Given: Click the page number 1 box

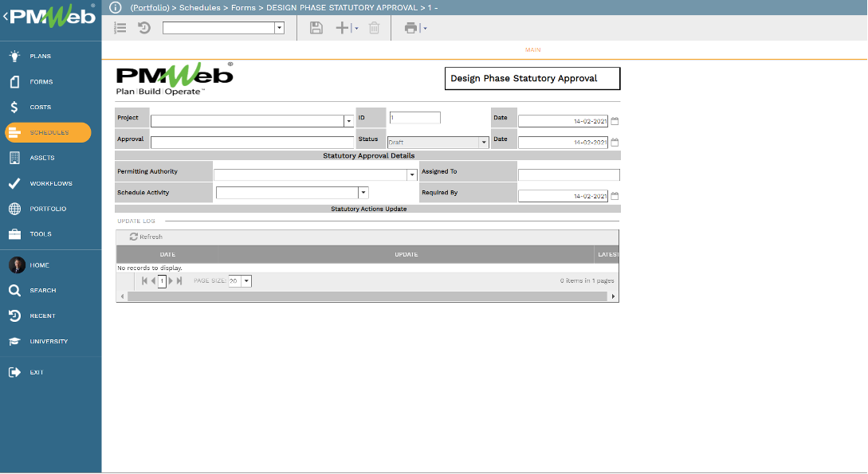Looking at the screenshot, I should coord(162,281).
